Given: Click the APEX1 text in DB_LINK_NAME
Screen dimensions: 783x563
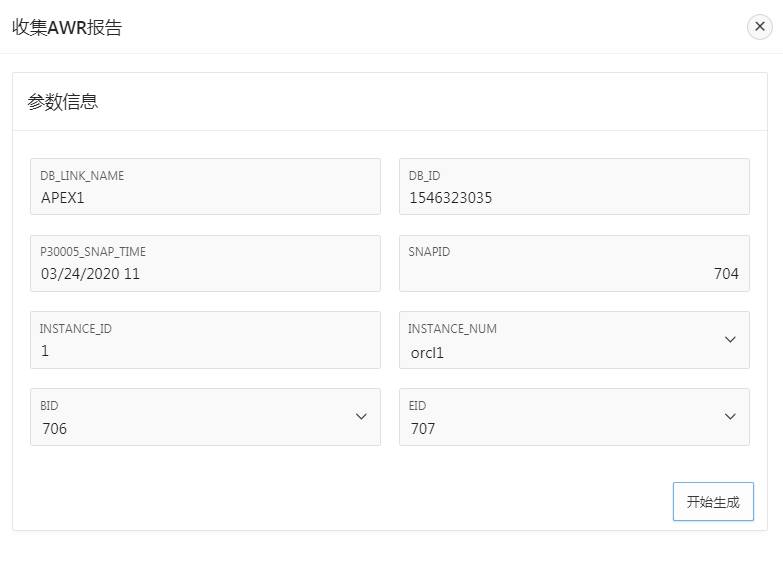Looking at the screenshot, I should coord(63,198).
